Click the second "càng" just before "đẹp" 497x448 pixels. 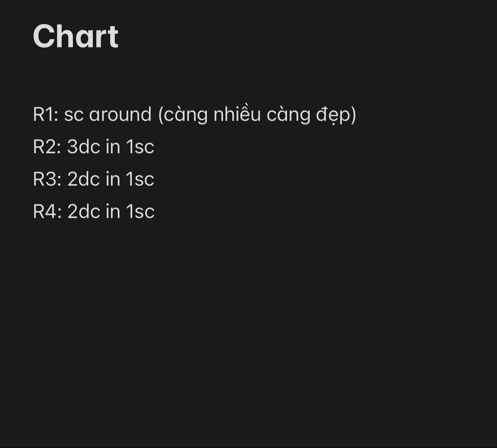(x=288, y=115)
